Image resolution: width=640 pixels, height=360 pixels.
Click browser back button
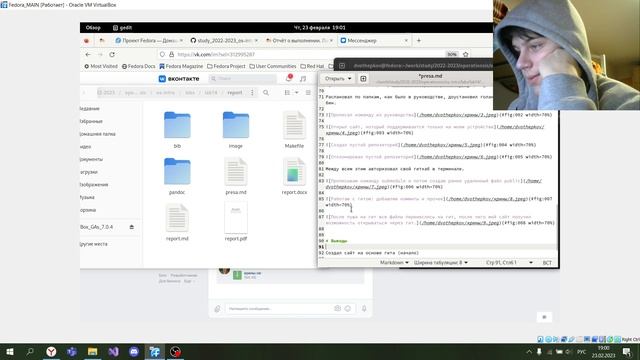[88, 54]
